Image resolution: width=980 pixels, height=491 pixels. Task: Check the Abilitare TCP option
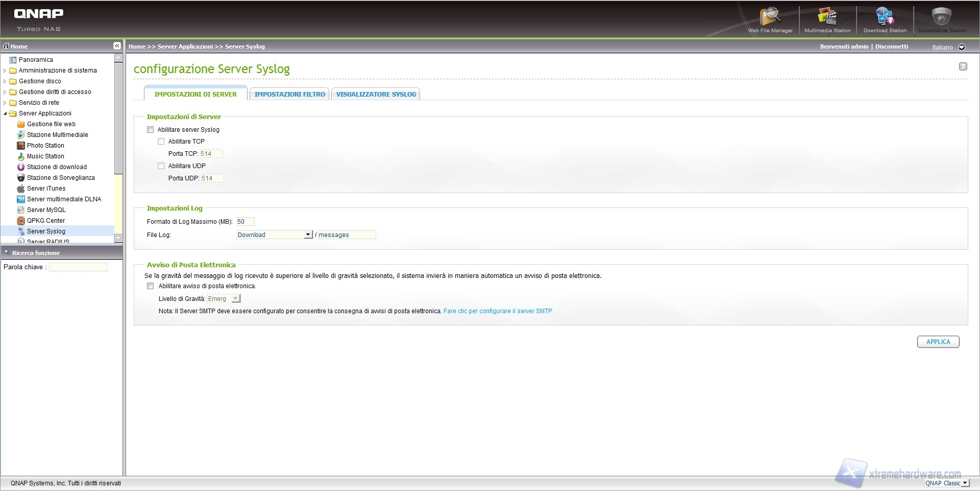click(x=161, y=142)
